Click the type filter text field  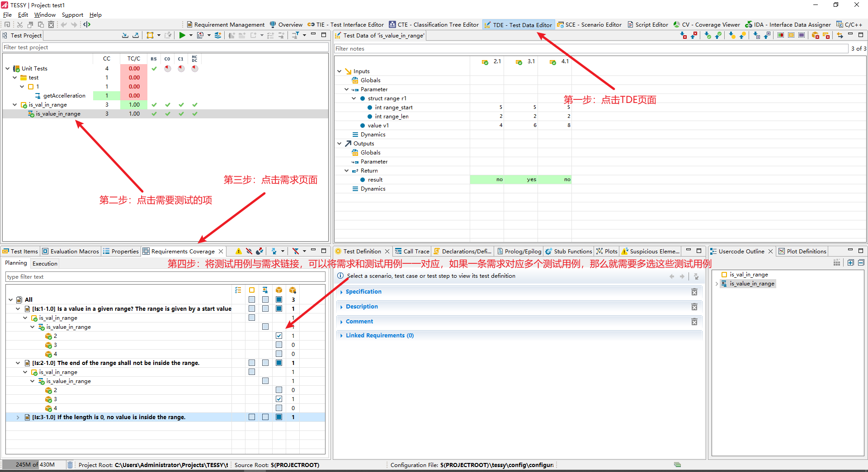tap(165, 277)
